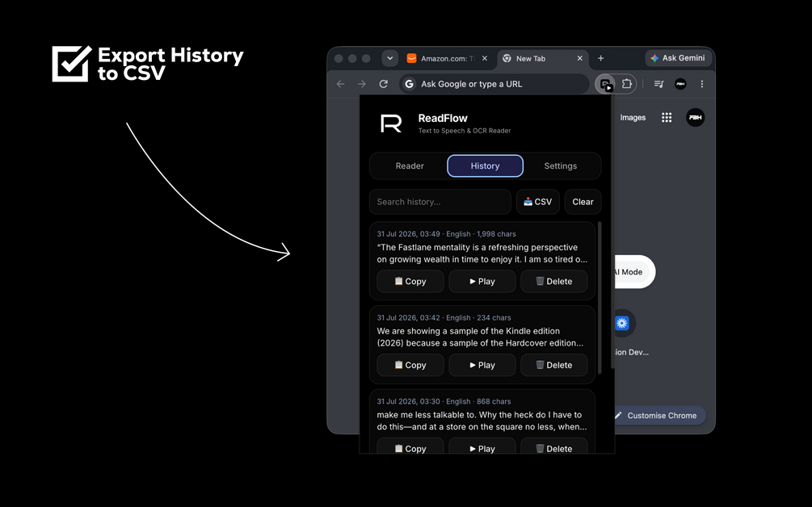
Task: Play the Fastlane mentality entry
Action: (x=482, y=282)
